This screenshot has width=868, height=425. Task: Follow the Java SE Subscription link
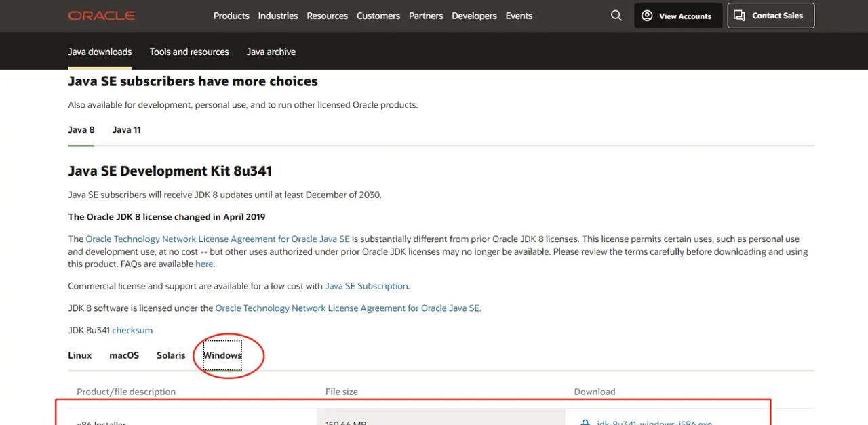pyautogui.click(x=366, y=286)
